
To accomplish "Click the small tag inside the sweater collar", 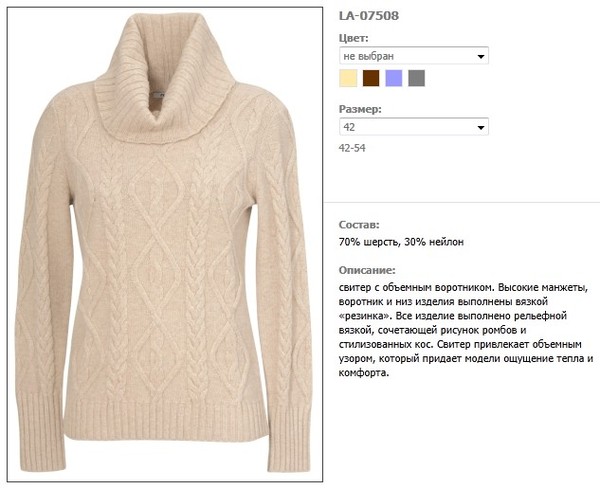I will click(x=156, y=95).
